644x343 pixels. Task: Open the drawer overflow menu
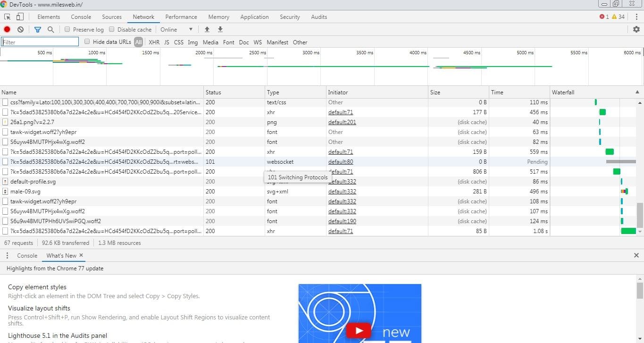tap(7, 255)
